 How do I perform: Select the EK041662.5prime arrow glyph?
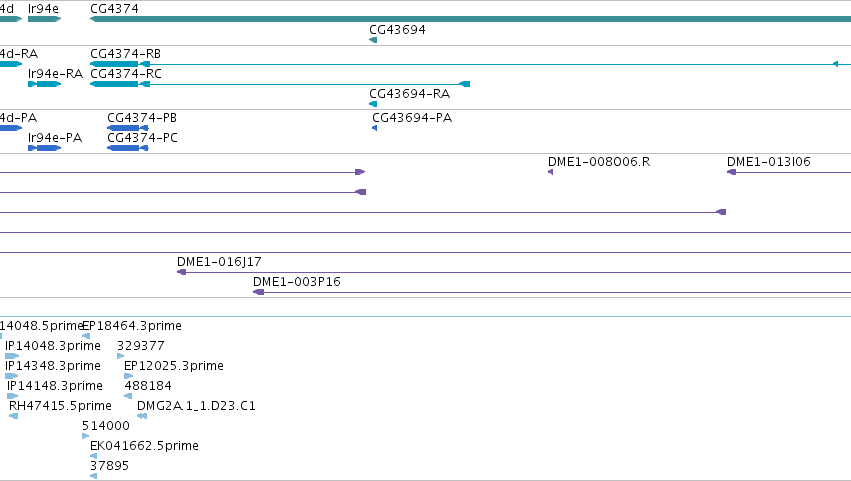(x=93, y=457)
